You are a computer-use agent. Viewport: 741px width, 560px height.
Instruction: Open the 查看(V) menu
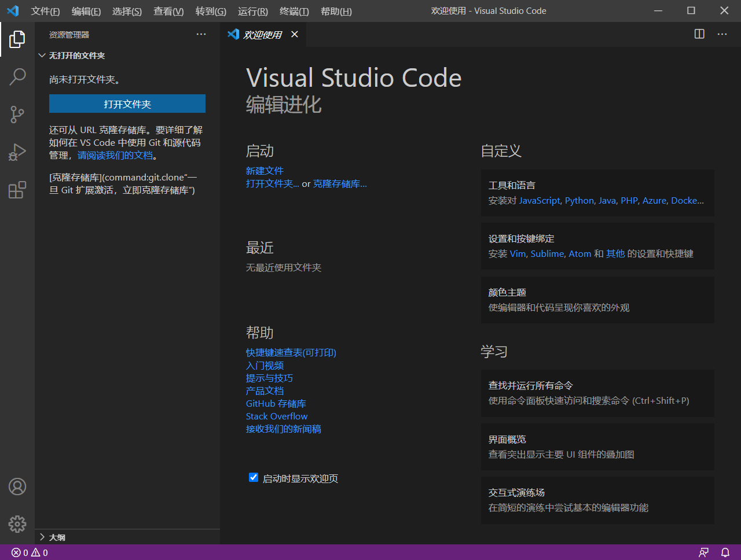click(x=168, y=11)
